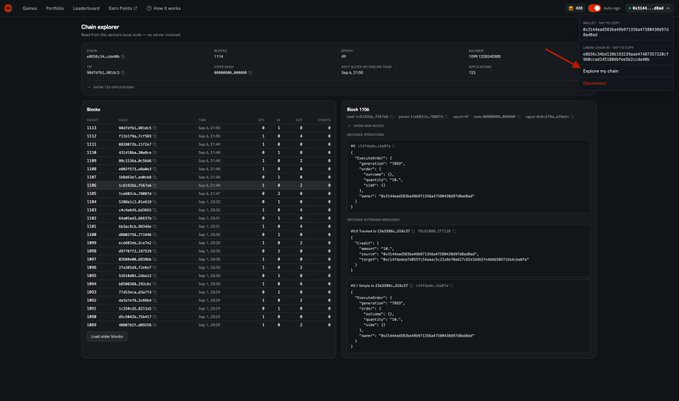The height and width of the screenshot is (401, 679).
Task: Copy the Linera chain ID in the menu
Action: click(626, 57)
